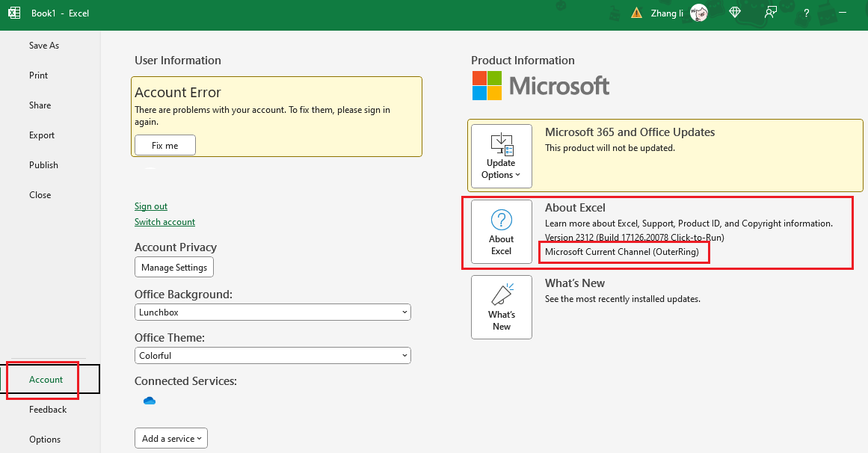Image resolution: width=868 pixels, height=453 pixels.
Task: Click 'This product will not be updated' text
Action: [x=610, y=148]
